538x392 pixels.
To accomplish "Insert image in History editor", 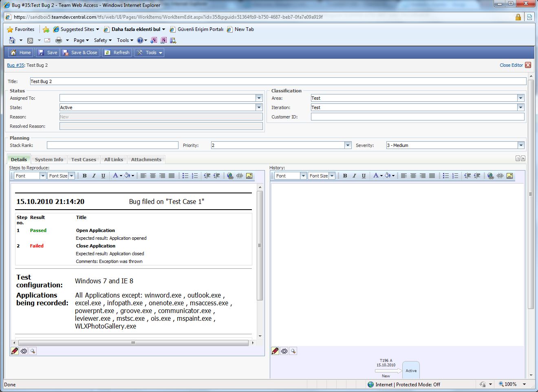I will (x=509, y=176).
